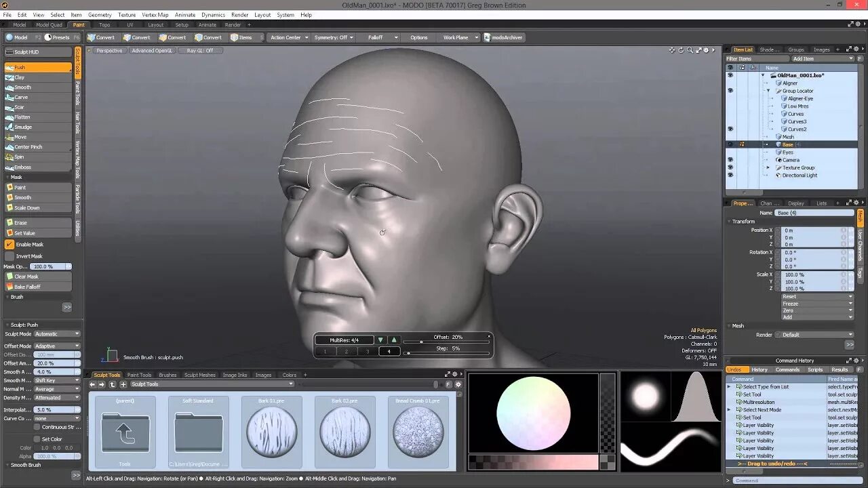Open the Vertex Map menu
This screenshot has width=868, height=488.
[x=155, y=14]
